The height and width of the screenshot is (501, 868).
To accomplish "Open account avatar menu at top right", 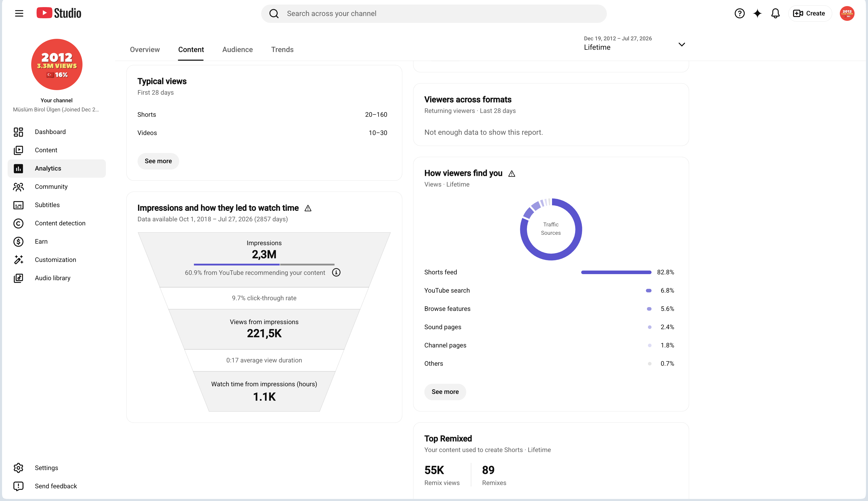I will 847,13.
